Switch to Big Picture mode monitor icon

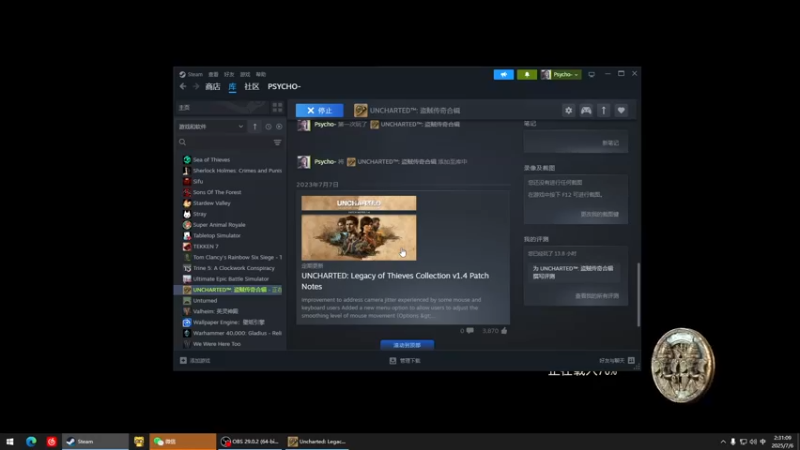click(591, 74)
